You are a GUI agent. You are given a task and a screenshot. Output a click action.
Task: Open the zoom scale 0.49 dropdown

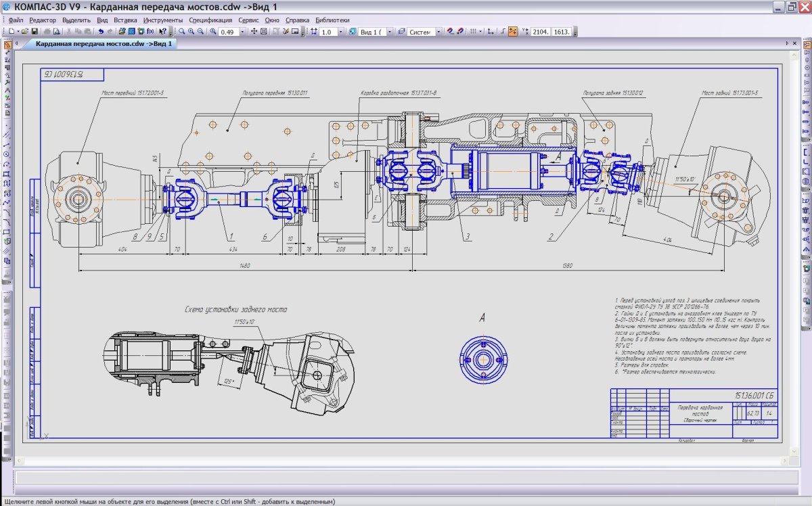(x=242, y=32)
